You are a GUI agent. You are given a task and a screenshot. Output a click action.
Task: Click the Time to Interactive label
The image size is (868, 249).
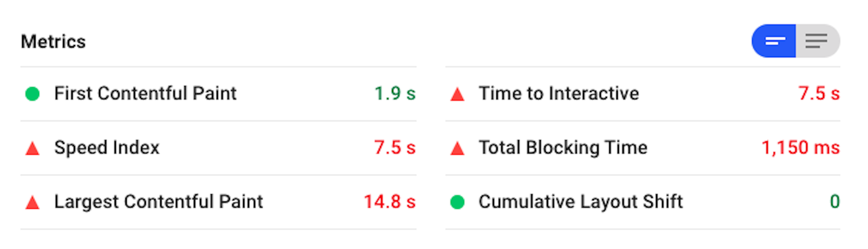click(558, 94)
